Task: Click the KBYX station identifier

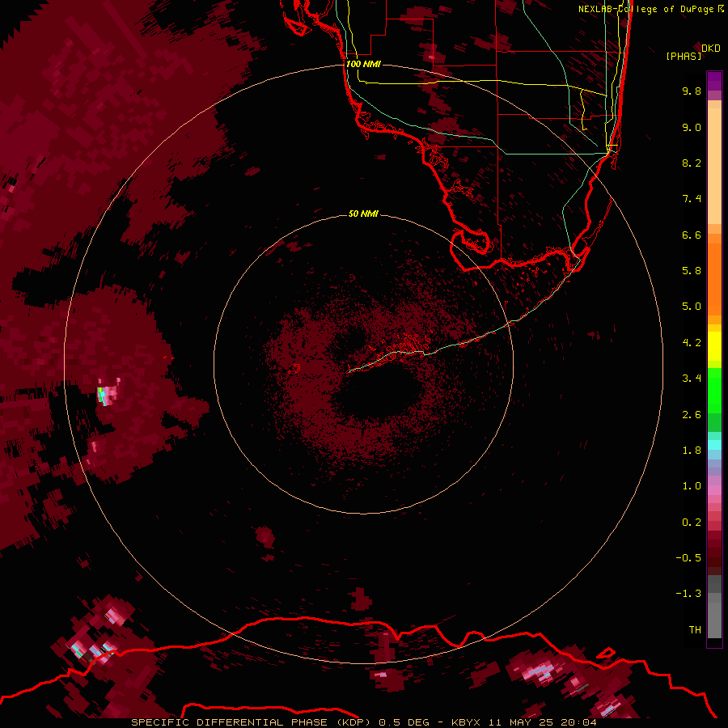Action: click(467, 722)
